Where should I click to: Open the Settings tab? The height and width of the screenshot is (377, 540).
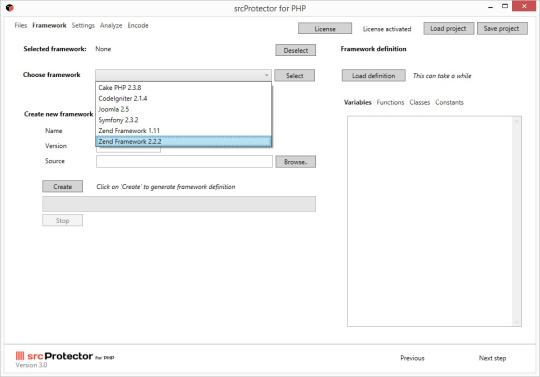(x=83, y=25)
